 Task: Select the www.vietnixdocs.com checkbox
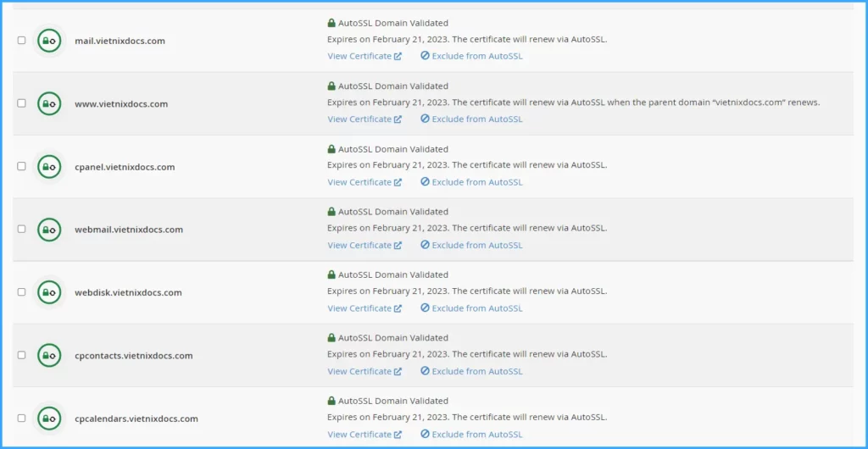22,103
